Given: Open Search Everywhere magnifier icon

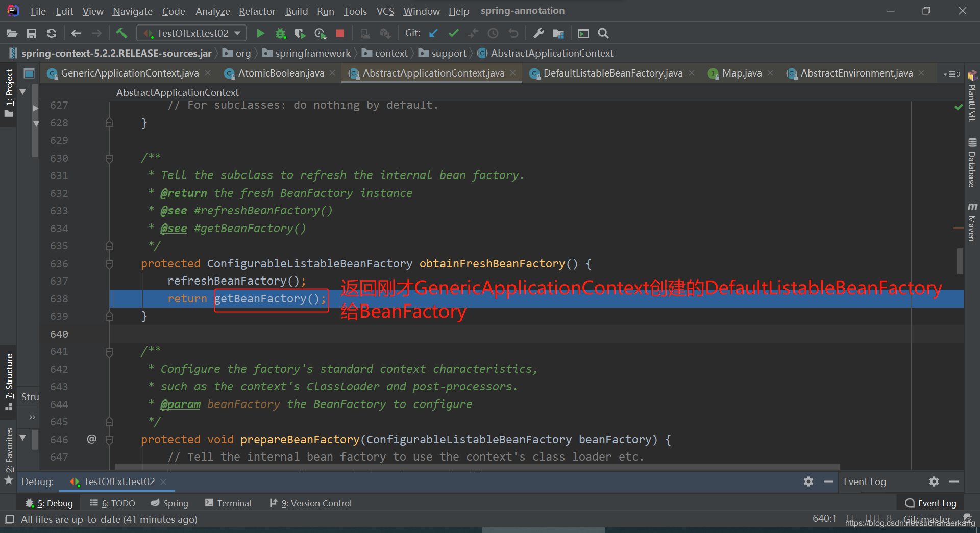Looking at the screenshot, I should (x=603, y=34).
